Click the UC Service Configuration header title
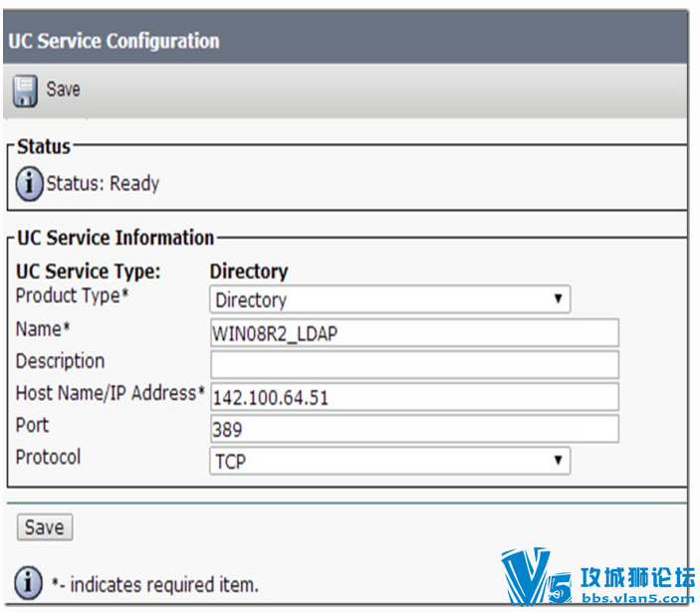 (x=114, y=41)
